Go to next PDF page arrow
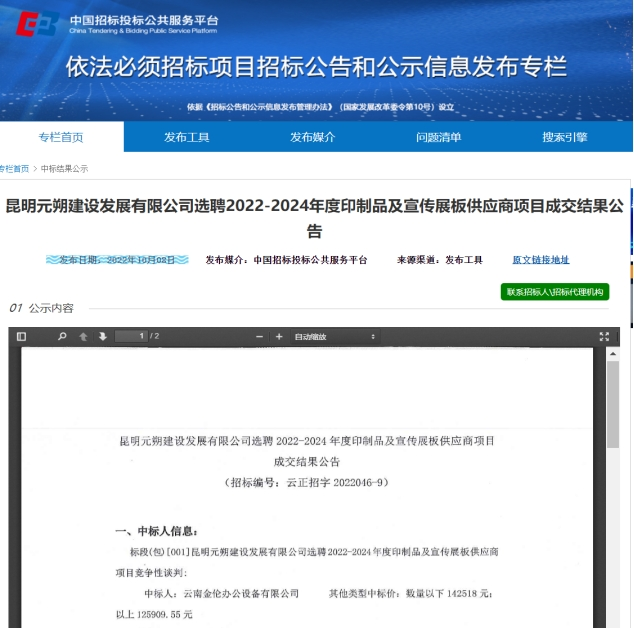 102,337
